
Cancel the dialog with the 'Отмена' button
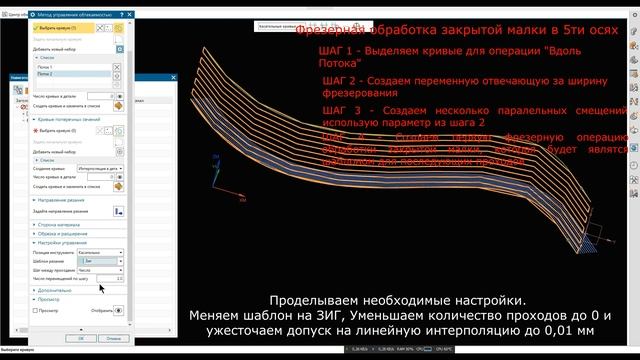pyautogui.click(x=113, y=339)
